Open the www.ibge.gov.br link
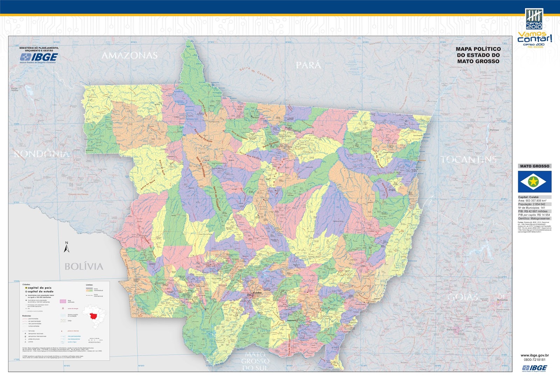This screenshot has height=392, width=560. point(535,355)
